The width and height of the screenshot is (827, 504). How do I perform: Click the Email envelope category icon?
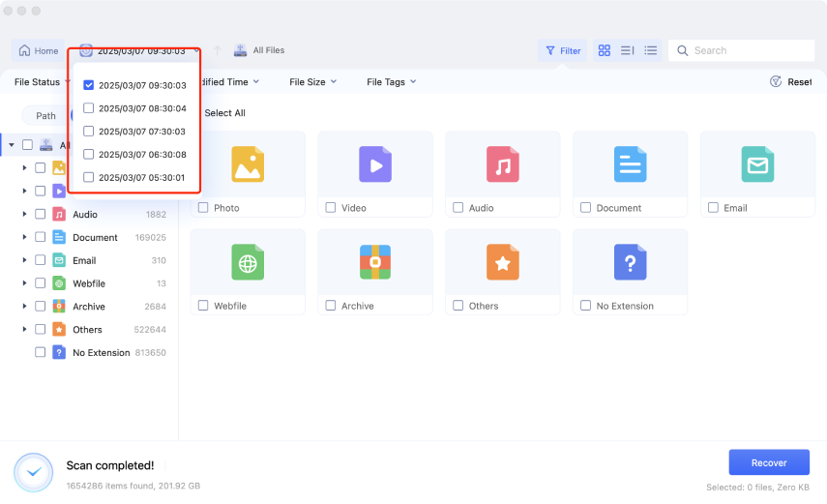pos(757,164)
